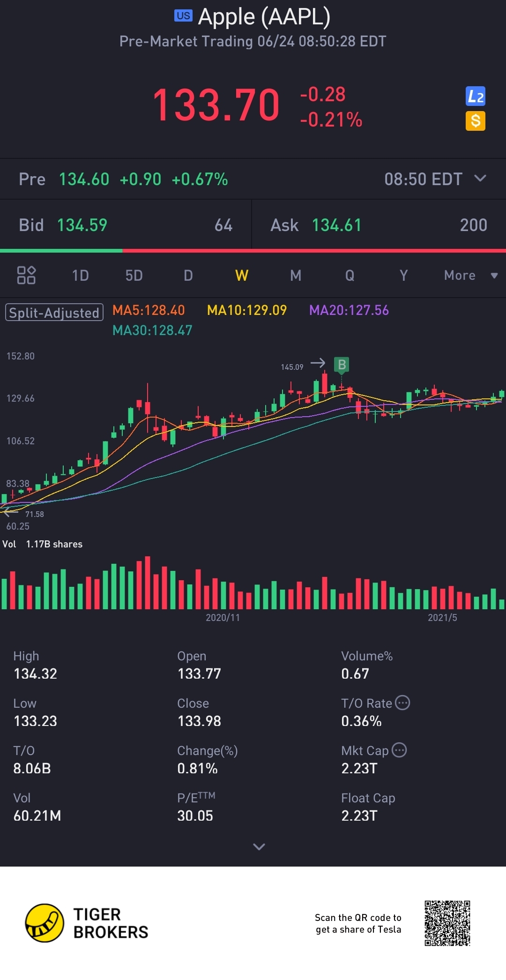
Task: Switch to the 5D chart tab
Action: [134, 275]
